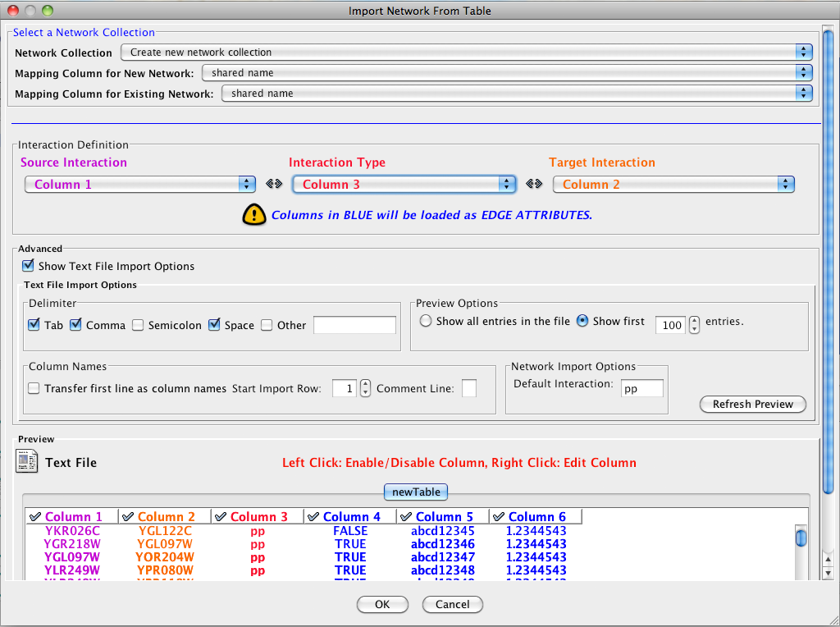Click the OK button
840x627 pixels.
coord(382,605)
